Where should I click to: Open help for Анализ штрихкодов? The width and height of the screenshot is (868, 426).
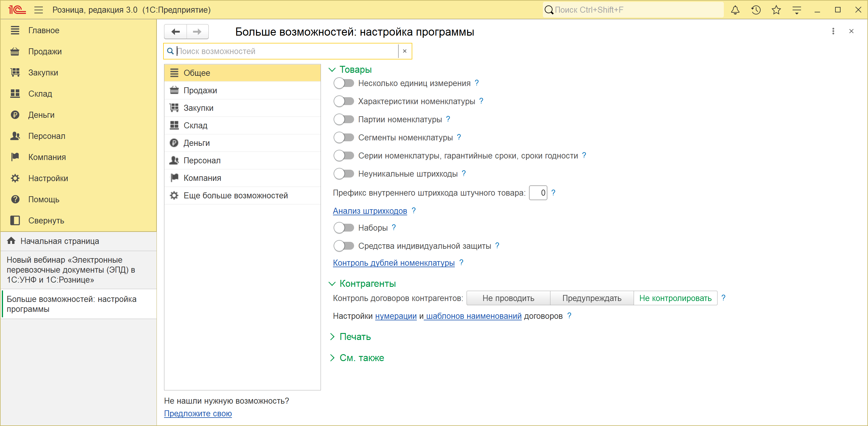point(413,210)
